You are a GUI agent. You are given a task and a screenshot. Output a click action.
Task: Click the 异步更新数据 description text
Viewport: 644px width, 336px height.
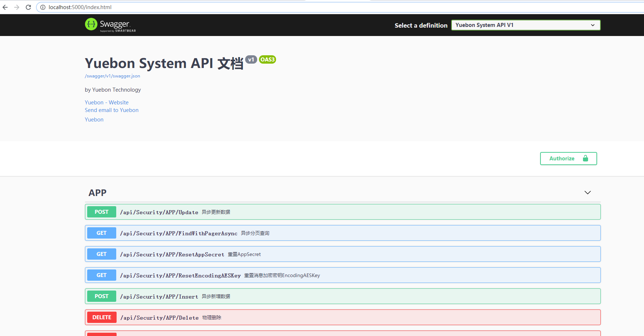(216, 212)
